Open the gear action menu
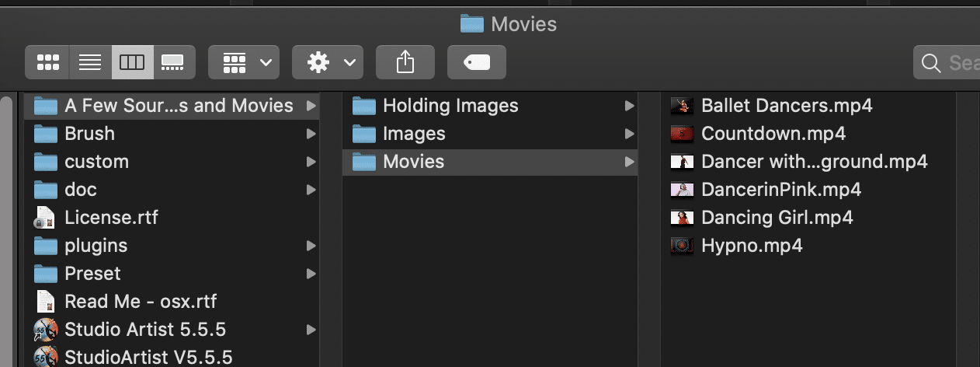This screenshot has height=367, width=980. pyautogui.click(x=328, y=63)
